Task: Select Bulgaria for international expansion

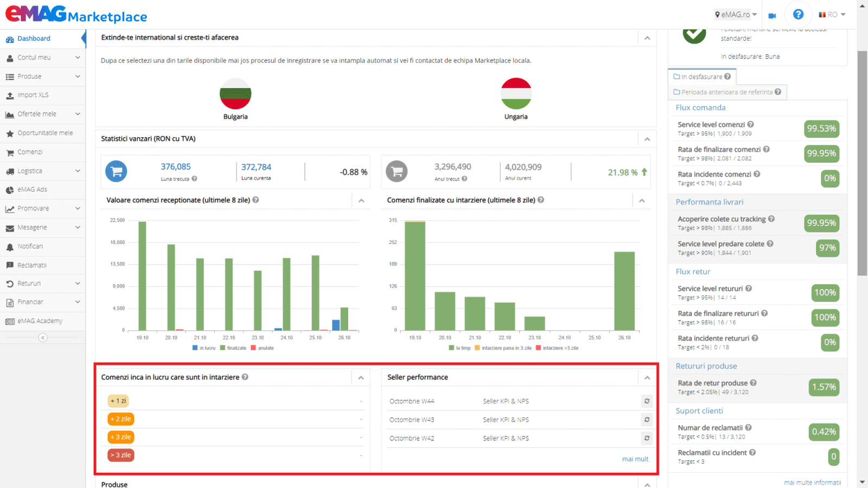Action: point(235,99)
